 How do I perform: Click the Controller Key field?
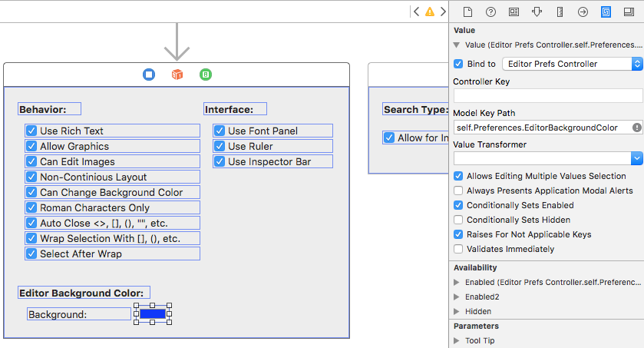pos(548,96)
